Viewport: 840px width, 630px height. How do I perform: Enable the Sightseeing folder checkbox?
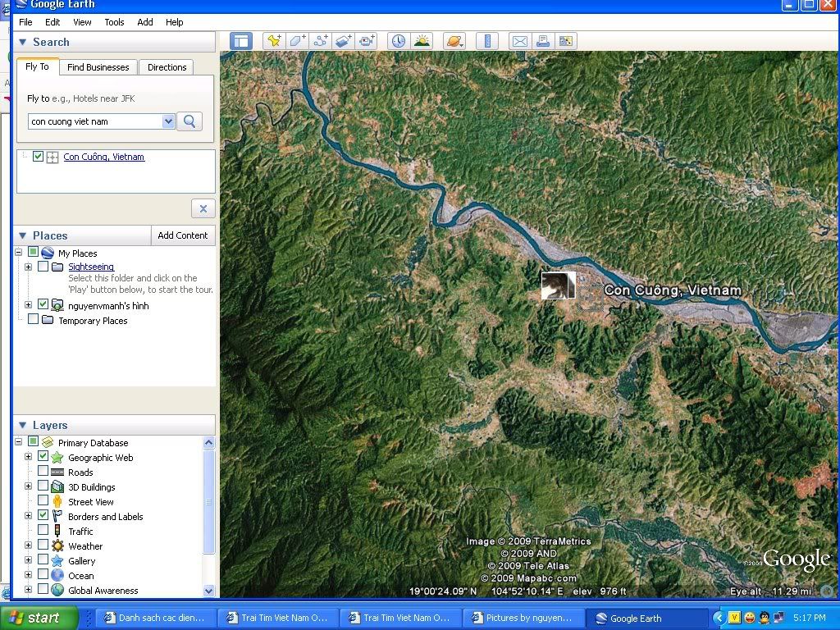click(43, 267)
